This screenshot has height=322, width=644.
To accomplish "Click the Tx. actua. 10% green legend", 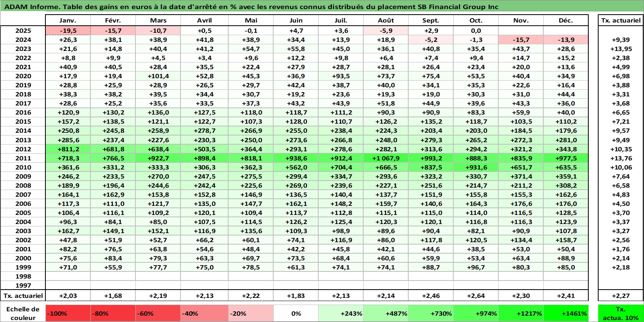I will coord(621,313).
